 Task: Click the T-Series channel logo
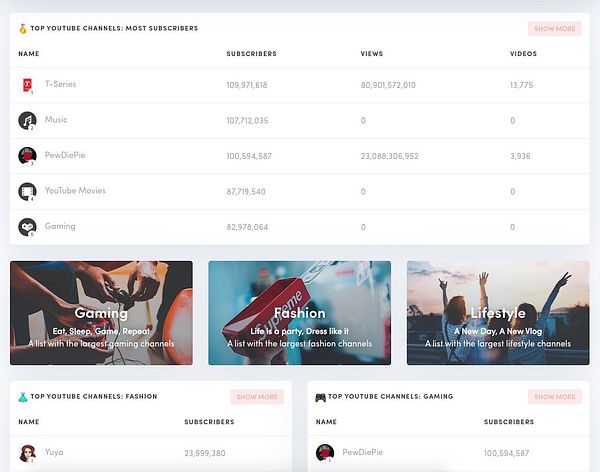27,85
